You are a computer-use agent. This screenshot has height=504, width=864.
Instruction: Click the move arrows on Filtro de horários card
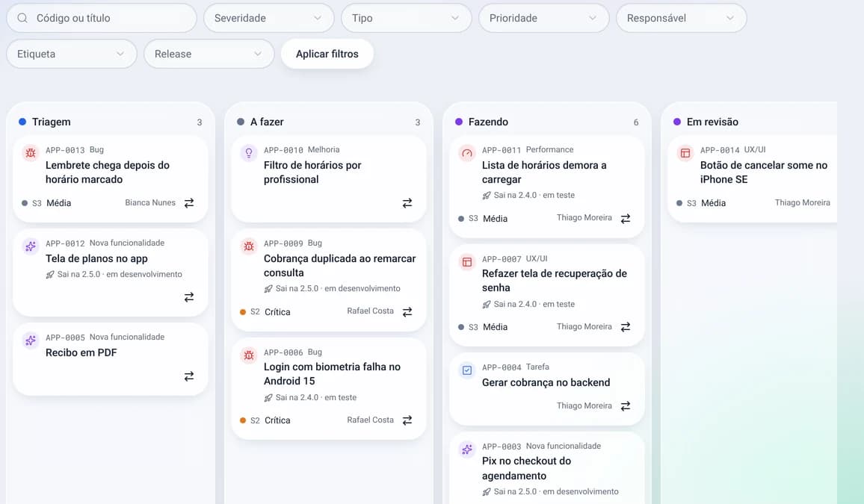pos(407,203)
